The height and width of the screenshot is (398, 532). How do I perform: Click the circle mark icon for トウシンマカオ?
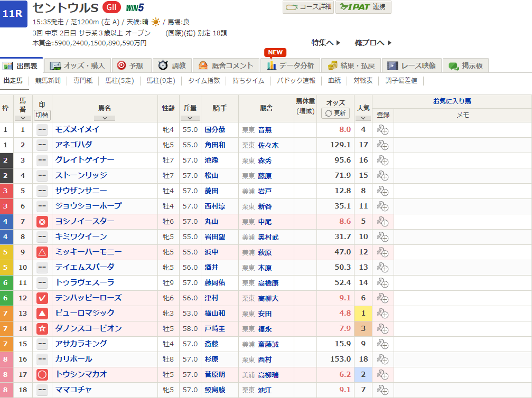42,375
